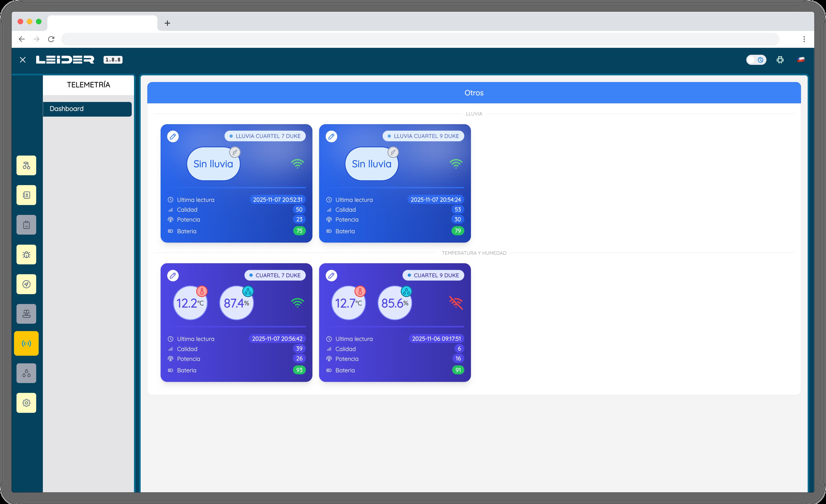
Task: Click the CUARTEL 7 DUKE label chip
Action: 275,275
